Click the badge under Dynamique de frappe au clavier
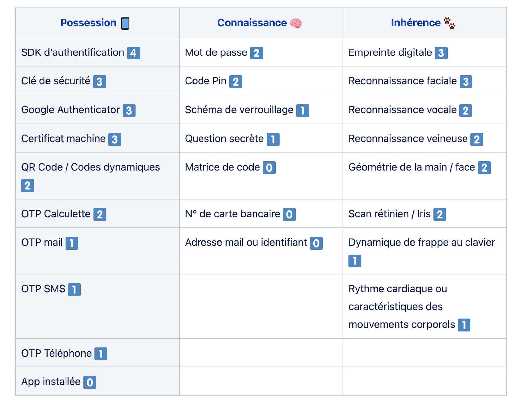Viewport: 532px width, 410px height. 355,261
